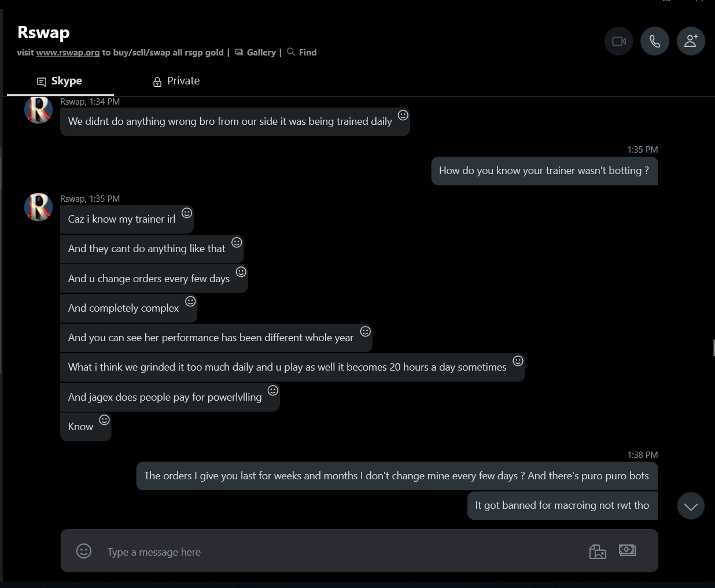
Task: Start a video call with Rswap
Action: (x=618, y=41)
